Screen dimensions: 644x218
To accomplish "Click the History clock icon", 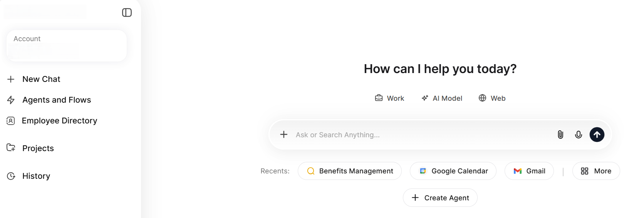I will [x=11, y=176].
